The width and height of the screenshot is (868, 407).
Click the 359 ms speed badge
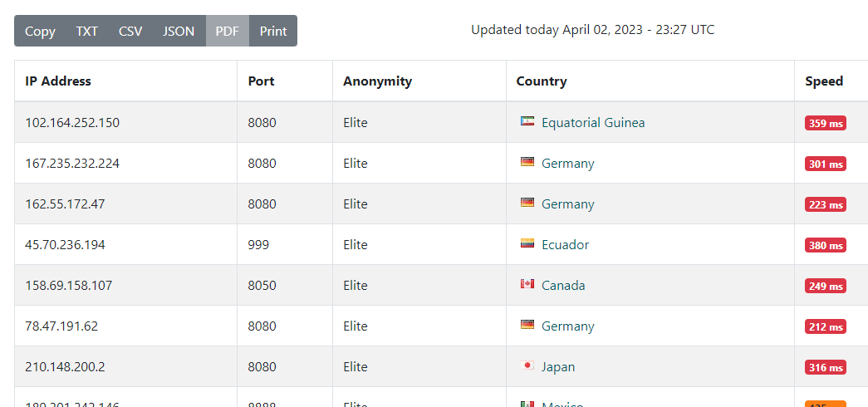[825, 123]
